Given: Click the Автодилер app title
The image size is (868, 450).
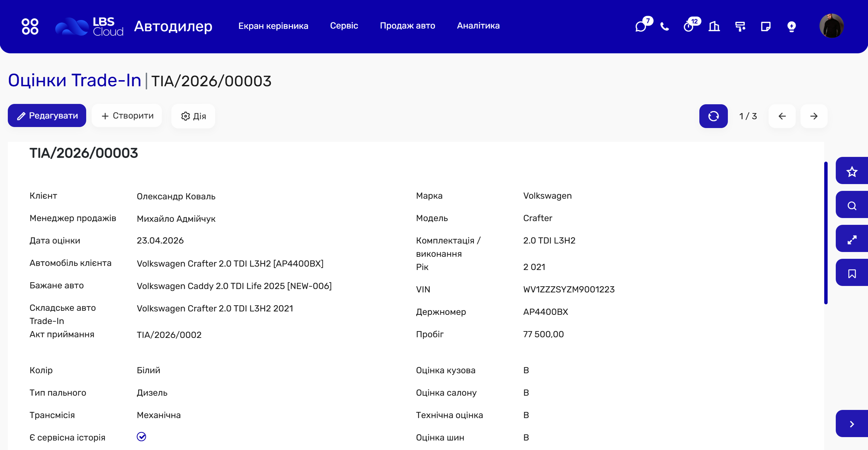Looking at the screenshot, I should tap(173, 26).
